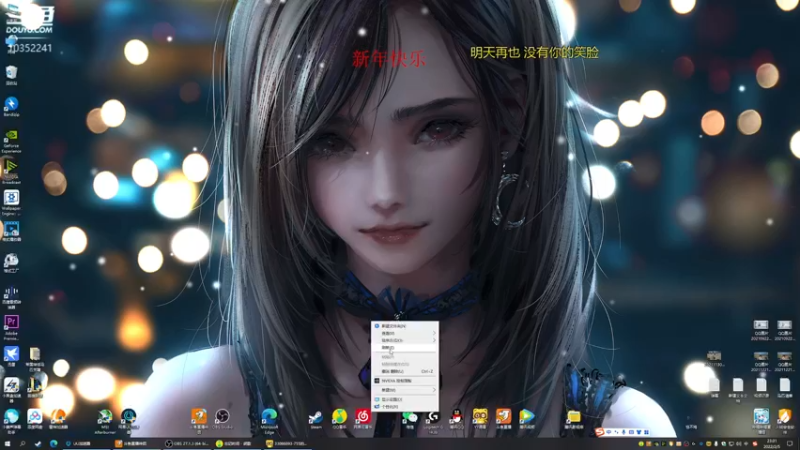The width and height of the screenshot is (800, 450).
Task: Open rightmost white document file icon
Action: pyautogui.click(x=785, y=388)
